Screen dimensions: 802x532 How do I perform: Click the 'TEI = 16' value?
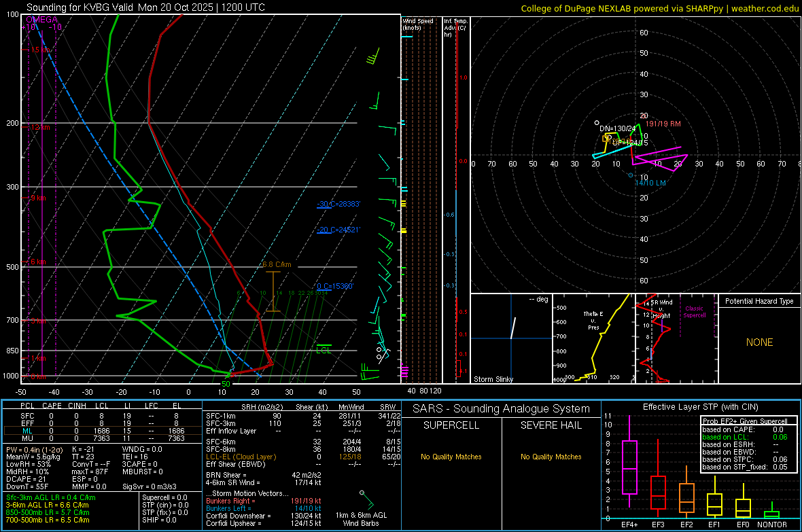click(135, 457)
